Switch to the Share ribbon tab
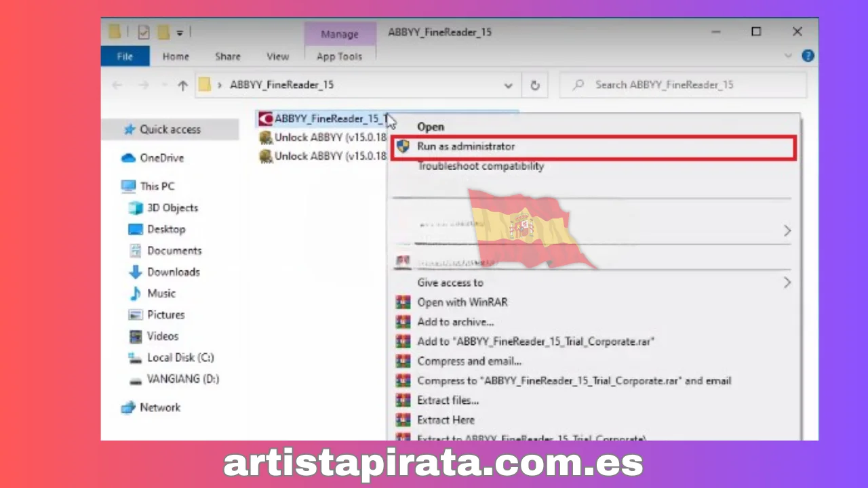868x488 pixels. pyautogui.click(x=228, y=56)
